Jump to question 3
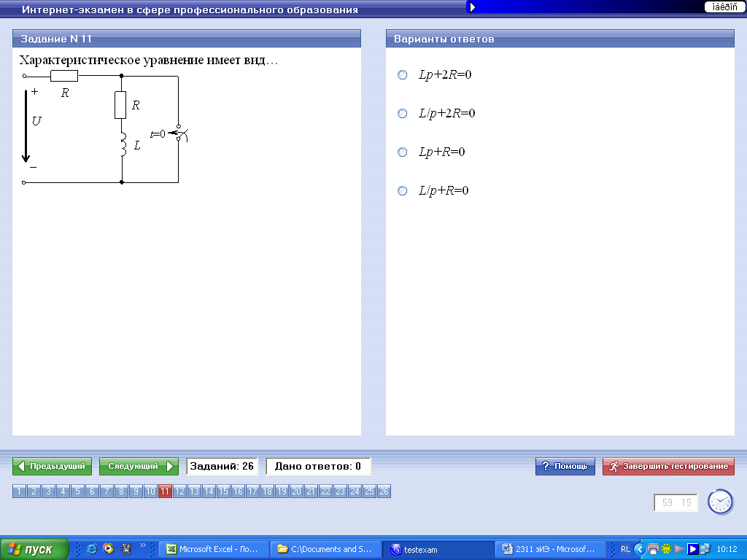The height and width of the screenshot is (560, 747). tap(48, 491)
